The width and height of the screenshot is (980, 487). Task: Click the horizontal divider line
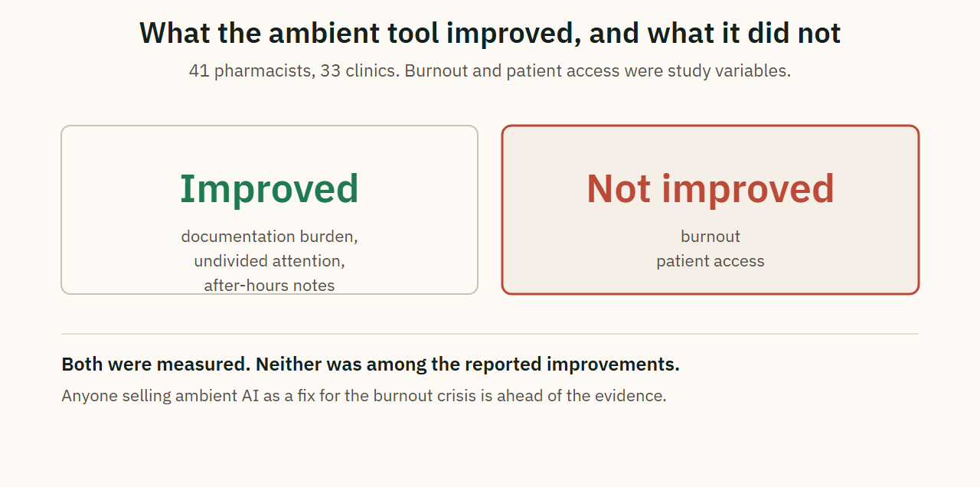490,334
